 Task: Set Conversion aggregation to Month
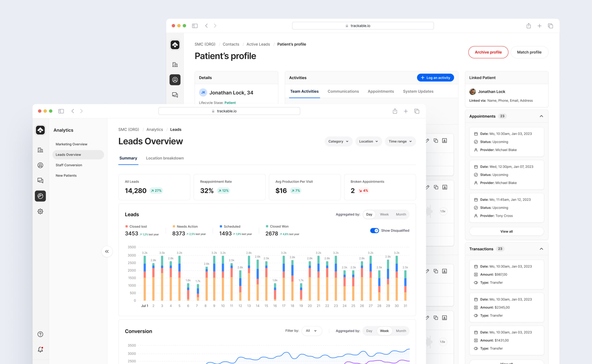(401, 331)
